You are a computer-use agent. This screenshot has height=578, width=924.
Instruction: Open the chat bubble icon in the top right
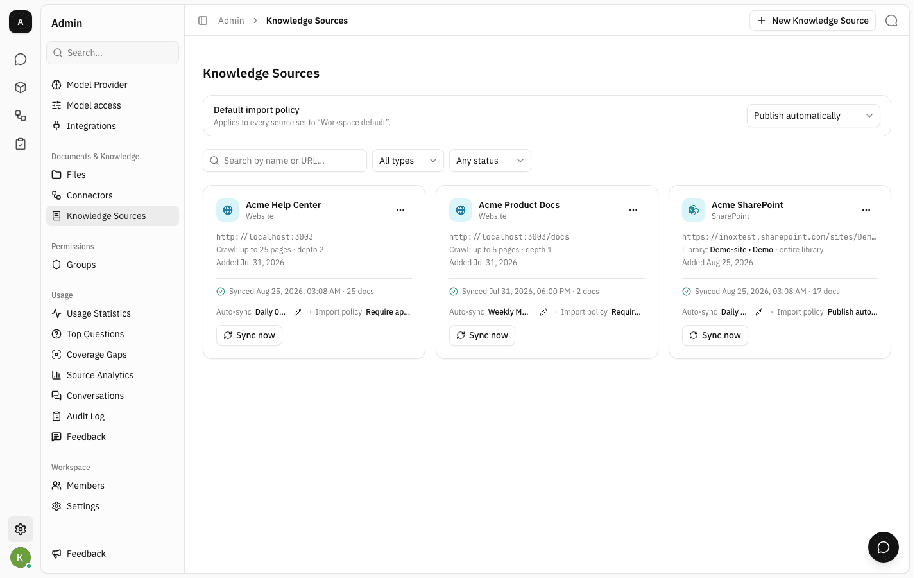click(891, 21)
